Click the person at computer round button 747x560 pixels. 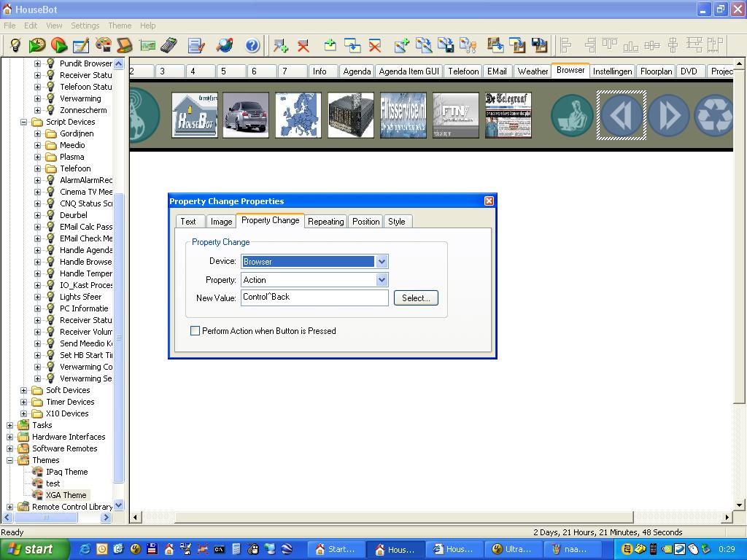pyautogui.click(x=572, y=115)
